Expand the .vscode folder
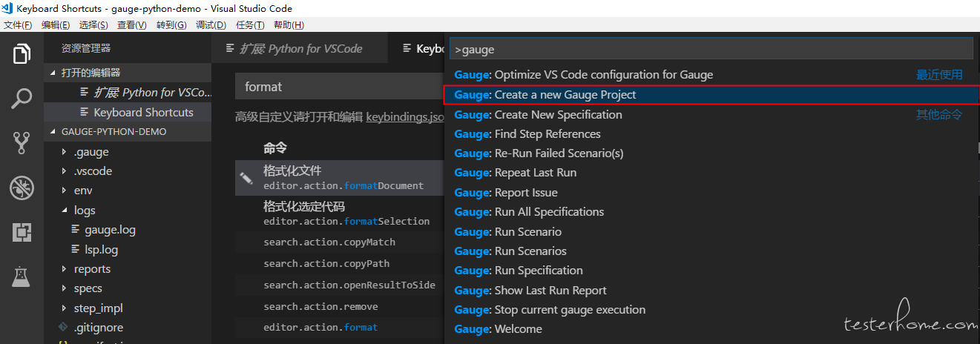This screenshot has width=980, height=344. click(128, 171)
